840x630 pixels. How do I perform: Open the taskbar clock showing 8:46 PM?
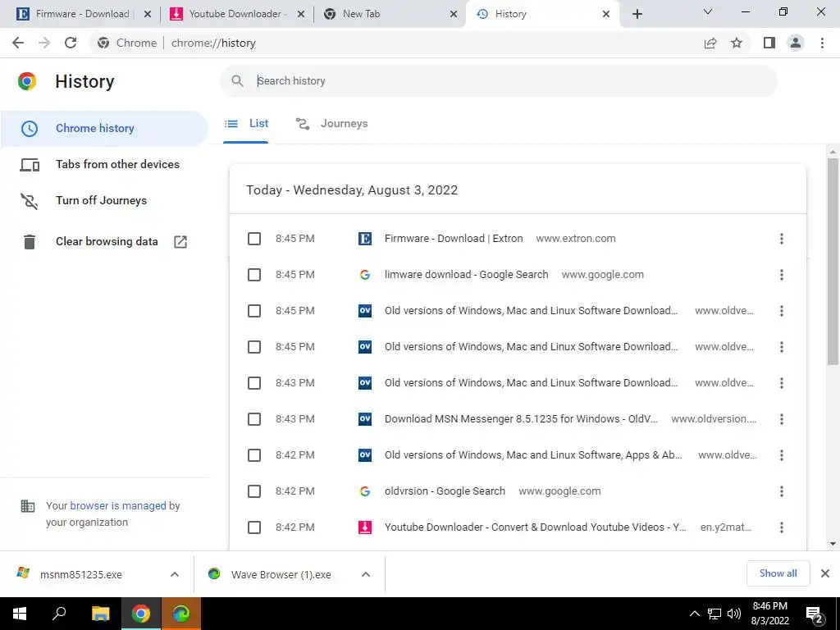click(x=769, y=614)
